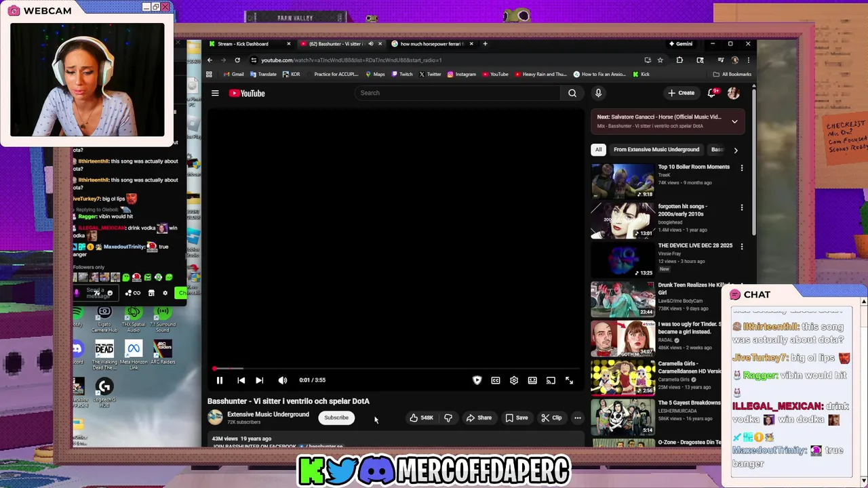Open Extensive Music Underground channel avatar
The image size is (868, 488).
click(x=215, y=418)
